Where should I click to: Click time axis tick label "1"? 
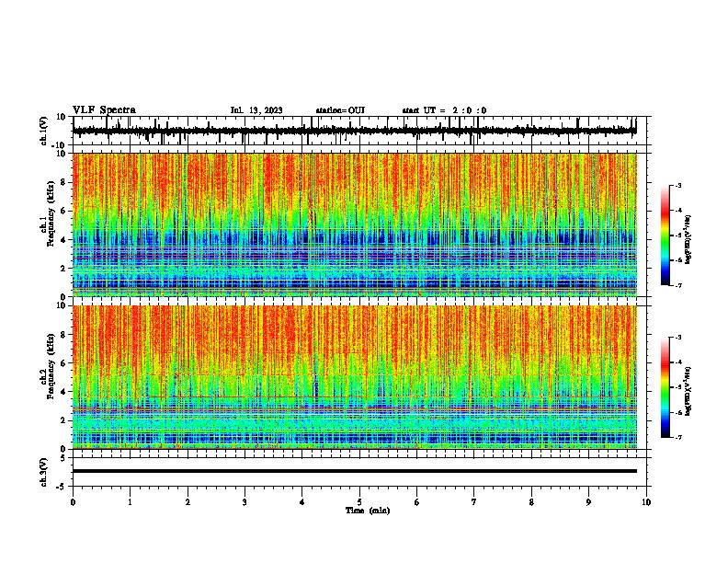[130, 502]
